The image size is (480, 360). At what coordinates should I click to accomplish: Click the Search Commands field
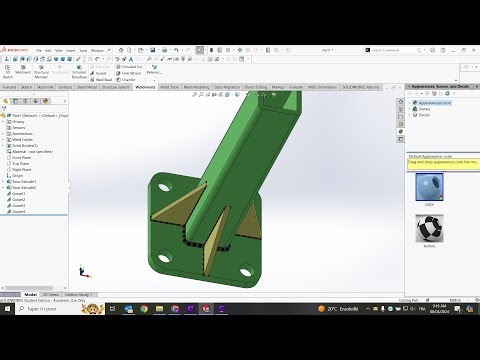click(394, 50)
